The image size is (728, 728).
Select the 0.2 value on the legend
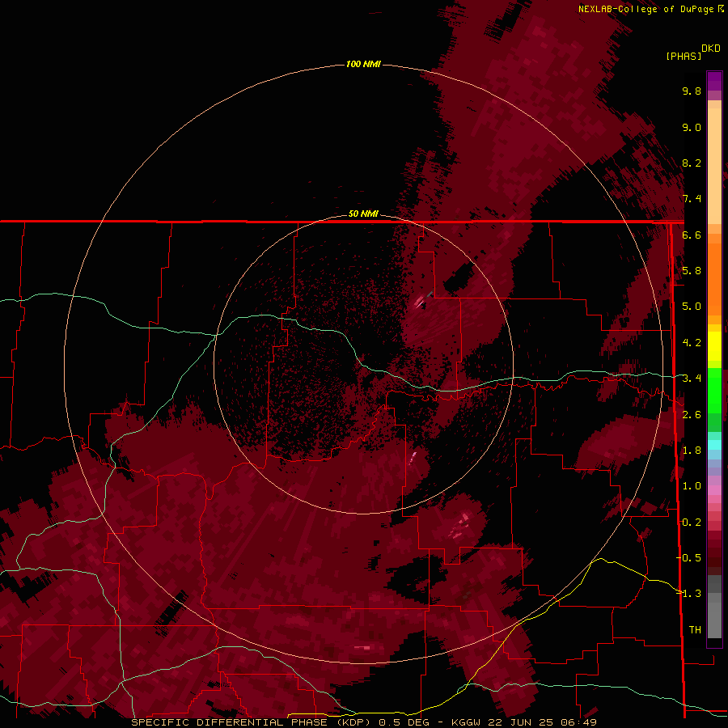pyautogui.click(x=692, y=523)
